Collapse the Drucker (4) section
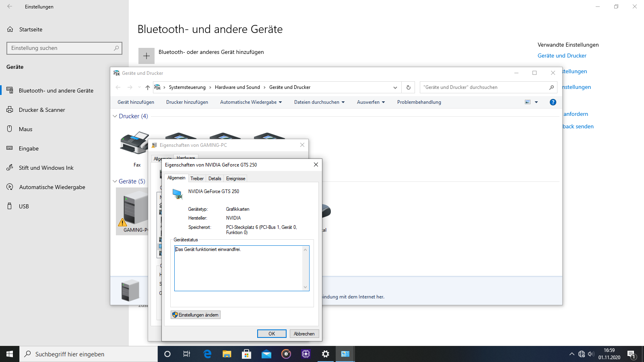644x362 pixels. [x=115, y=116]
